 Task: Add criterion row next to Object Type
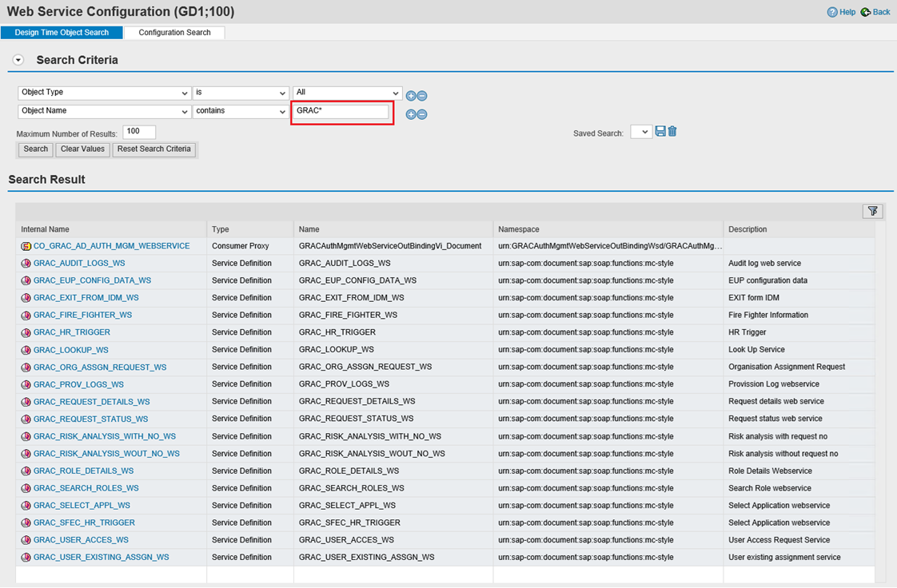pyautogui.click(x=411, y=96)
